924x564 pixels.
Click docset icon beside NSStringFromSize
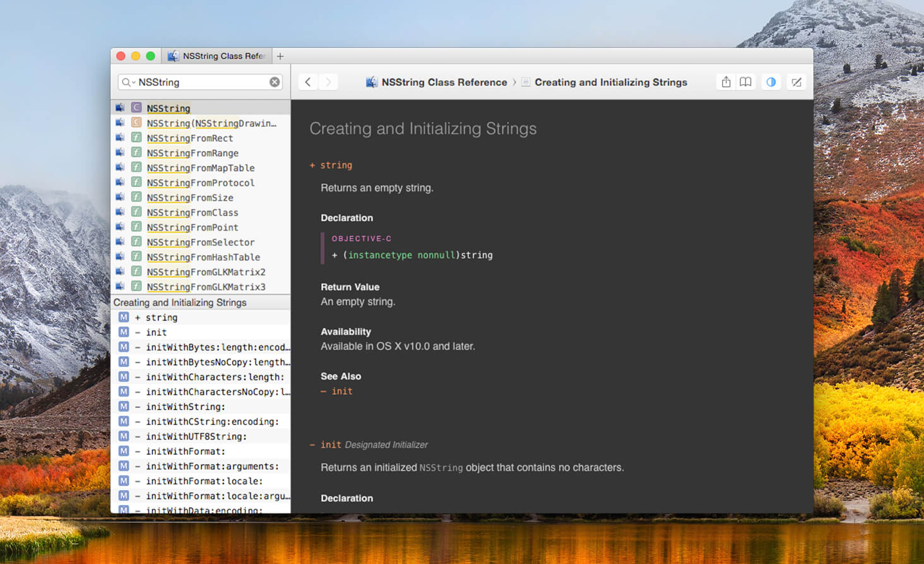click(120, 196)
